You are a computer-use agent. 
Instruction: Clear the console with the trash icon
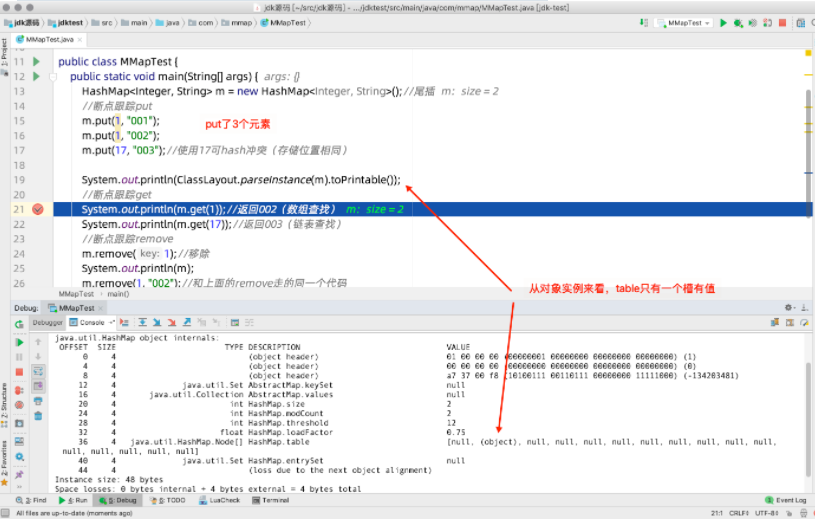pyautogui.click(x=38, y=416)
